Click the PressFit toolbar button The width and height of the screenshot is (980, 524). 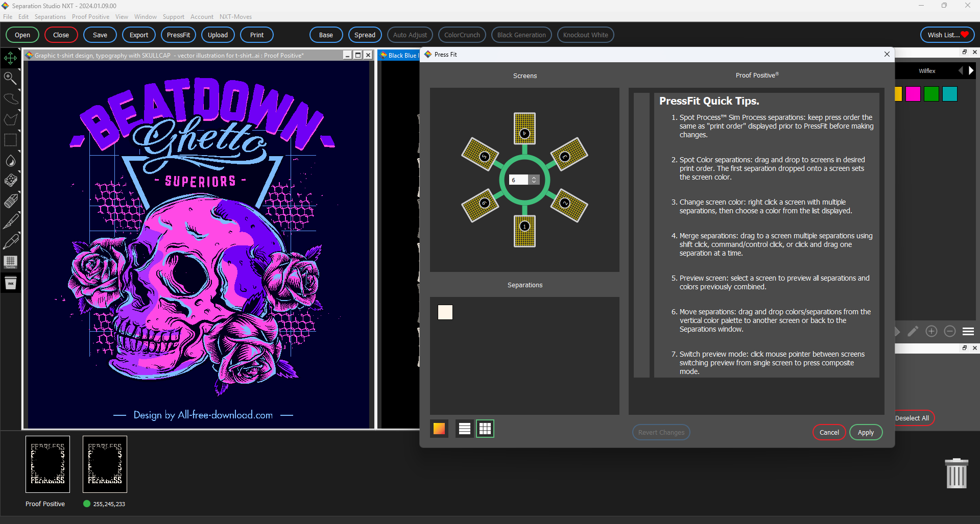tap(178, 35)
